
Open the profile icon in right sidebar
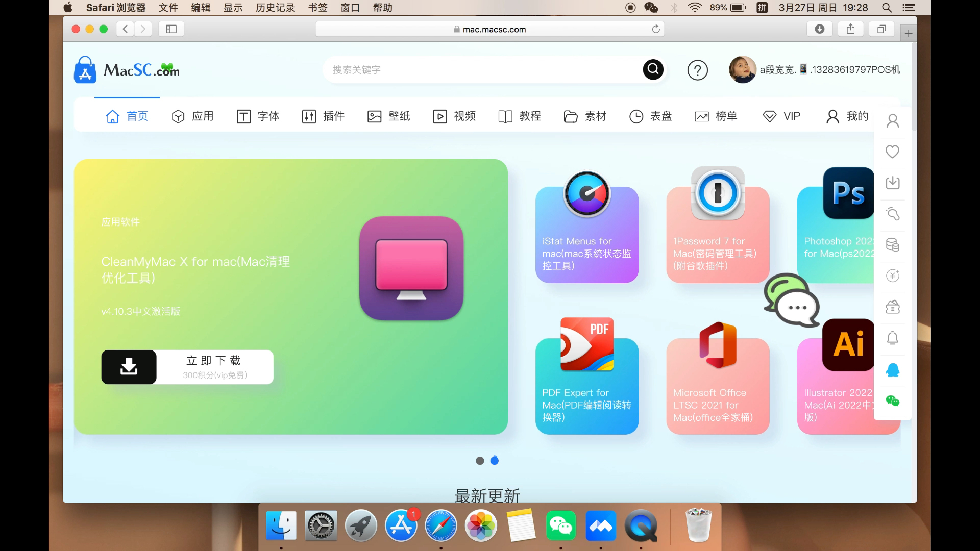(892, 121)
